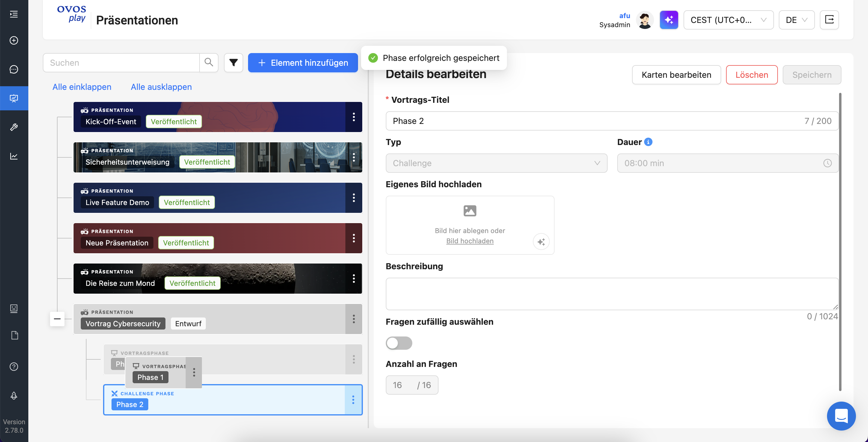
Task: Select Karten bearbeiten tab
Action: tap(677, 74)
